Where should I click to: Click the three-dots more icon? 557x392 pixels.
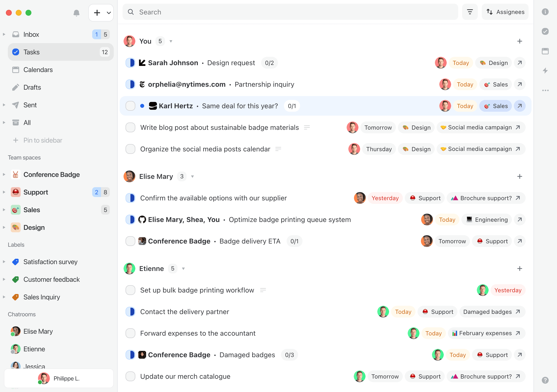point(545,90)
